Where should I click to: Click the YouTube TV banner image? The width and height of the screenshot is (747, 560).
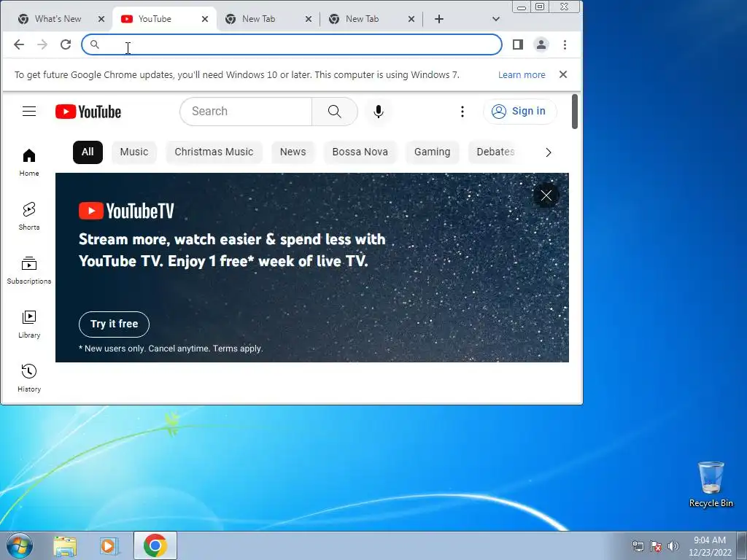tap(312, 267)
